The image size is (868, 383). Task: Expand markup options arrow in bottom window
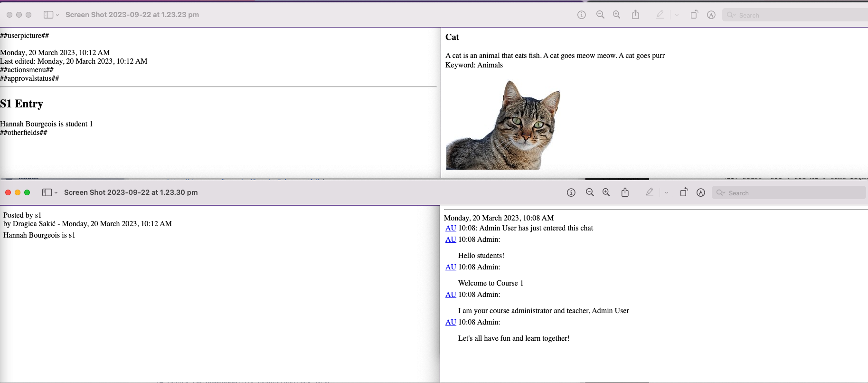pos(666,193)
